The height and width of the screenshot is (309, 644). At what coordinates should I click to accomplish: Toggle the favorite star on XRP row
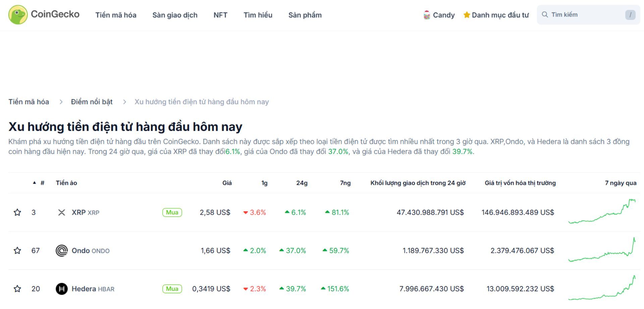coord(17,212)
